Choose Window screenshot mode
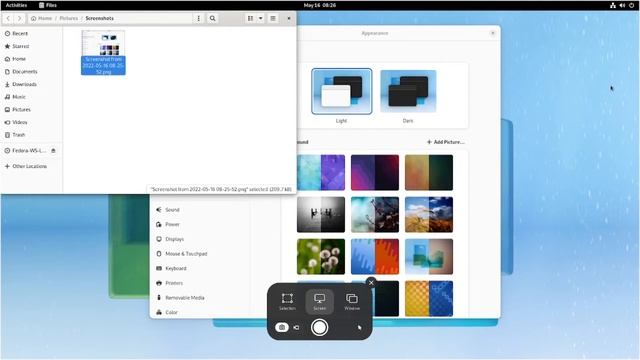Screen dimensions: 640x360 click(352, 302)
